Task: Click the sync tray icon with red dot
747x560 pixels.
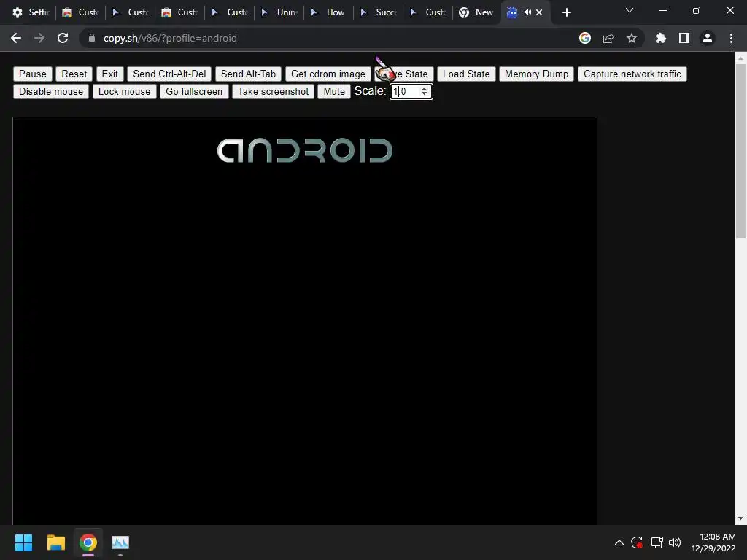Action: [636, 542]
